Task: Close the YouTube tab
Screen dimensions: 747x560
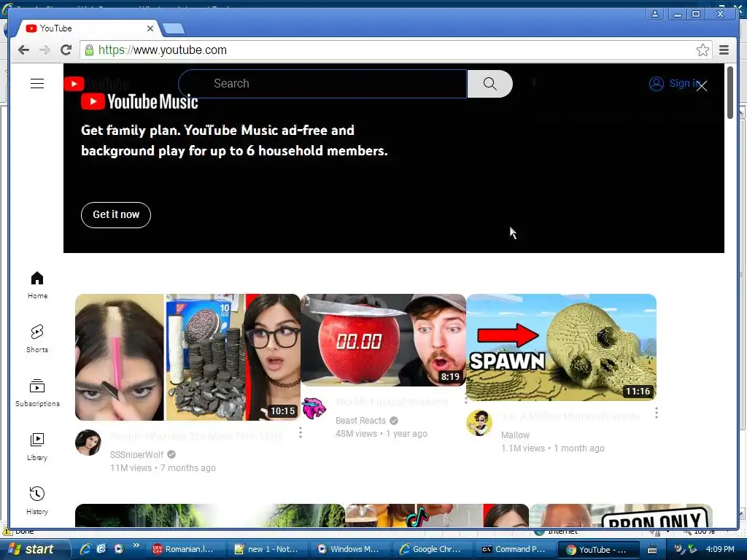Action: pos(150,28)
